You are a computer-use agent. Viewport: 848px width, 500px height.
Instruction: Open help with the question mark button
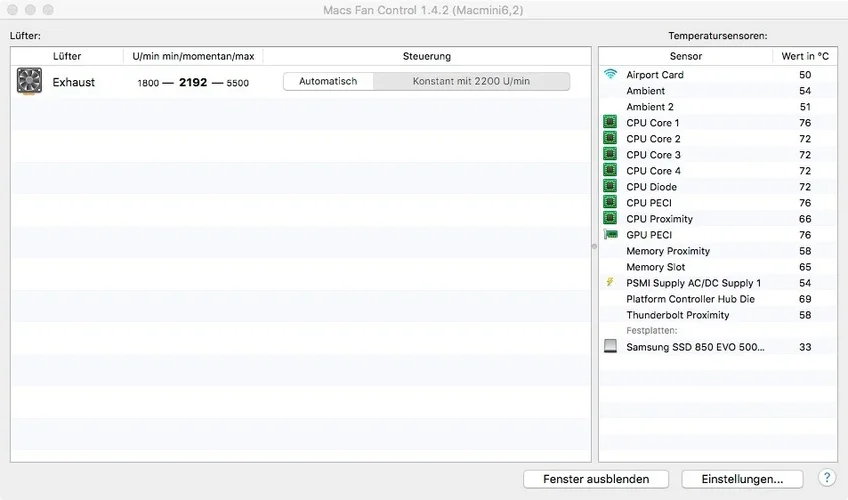(x=826, y=478)
